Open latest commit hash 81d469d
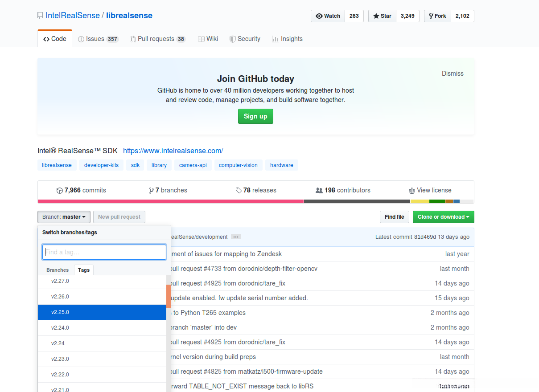The width and height of the screenshot is (539, 392). 425,237
